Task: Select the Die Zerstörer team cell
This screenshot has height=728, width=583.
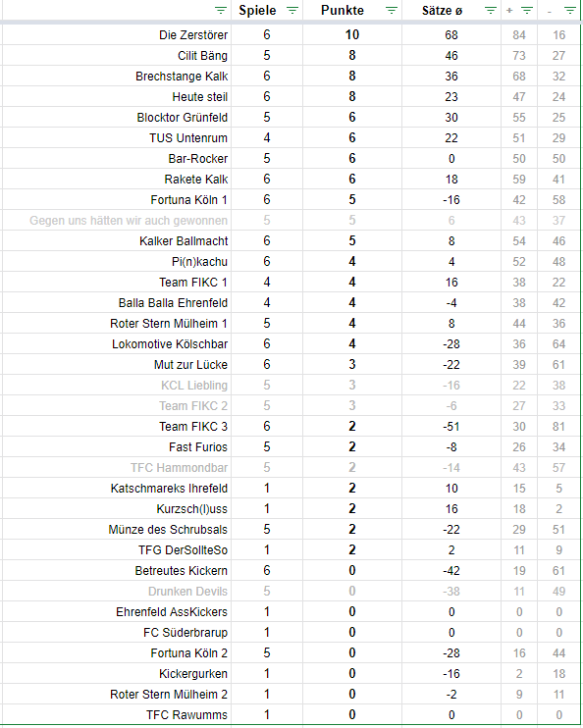Action: [x=116, y=34]
